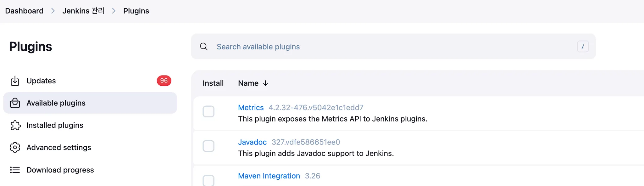Go to Advanced settings
This screenshot has width=644, height=186.
pyautogui.click(x=90, y=147)
